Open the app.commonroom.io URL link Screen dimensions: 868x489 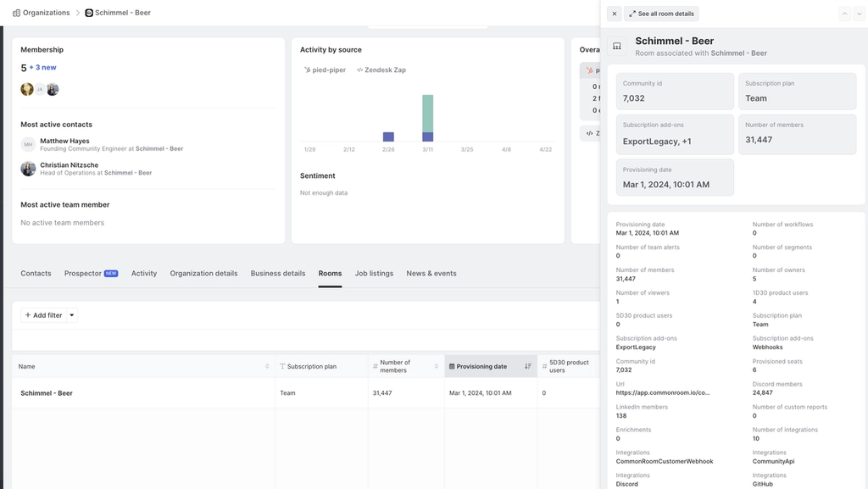(x=663, y=392)
